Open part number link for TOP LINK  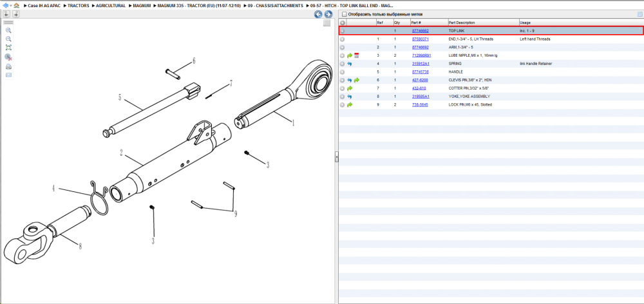[420, 31]
